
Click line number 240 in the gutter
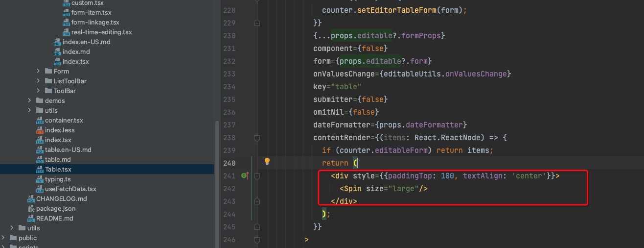pos(229,163)
